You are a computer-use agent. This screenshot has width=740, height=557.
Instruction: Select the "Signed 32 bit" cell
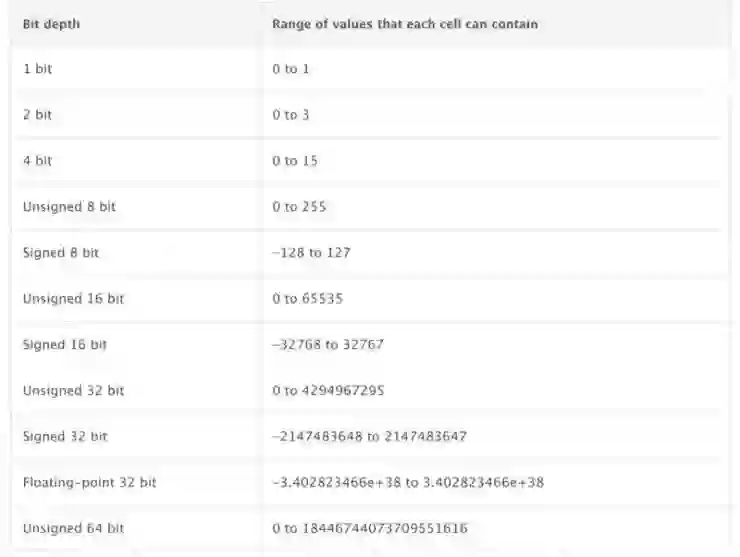64,436
